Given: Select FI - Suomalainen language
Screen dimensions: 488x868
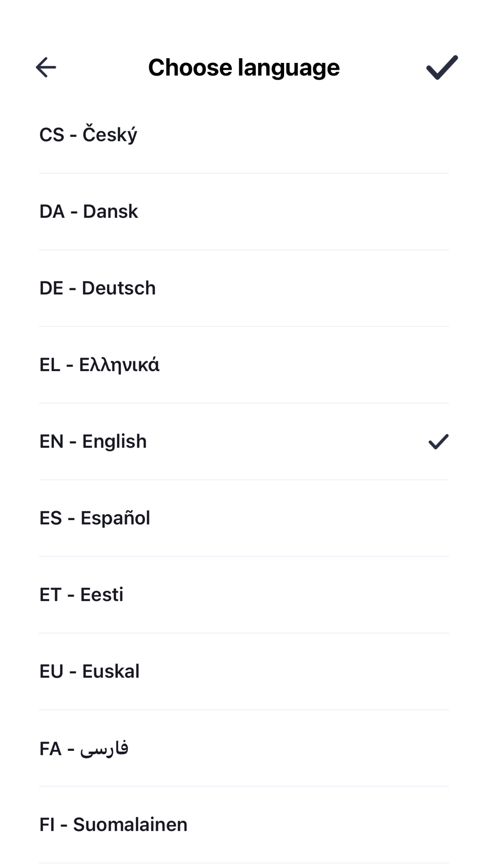Looking at the screenshot, I should click(x=244, y=825).
